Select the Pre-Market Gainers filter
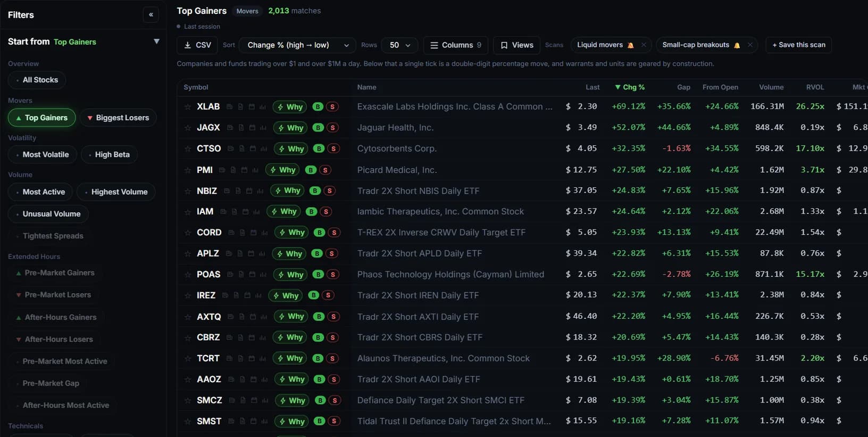The image size is (868, 437). pos(55,273)
